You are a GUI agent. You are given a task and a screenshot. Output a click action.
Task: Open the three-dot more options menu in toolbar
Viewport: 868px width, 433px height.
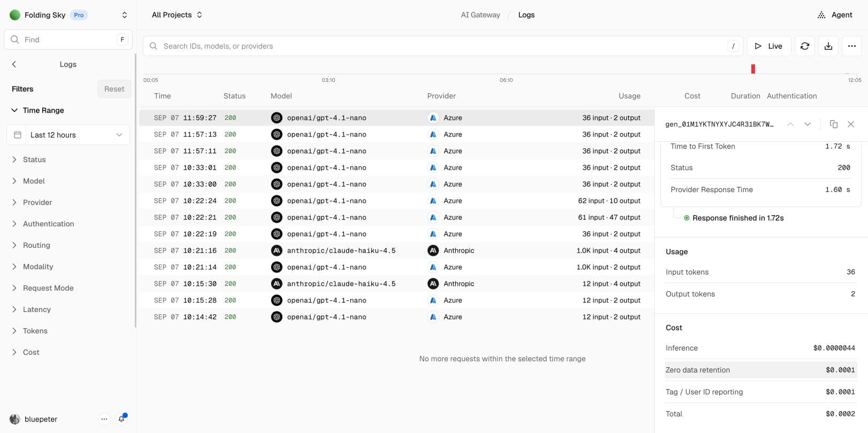point(851,46)
